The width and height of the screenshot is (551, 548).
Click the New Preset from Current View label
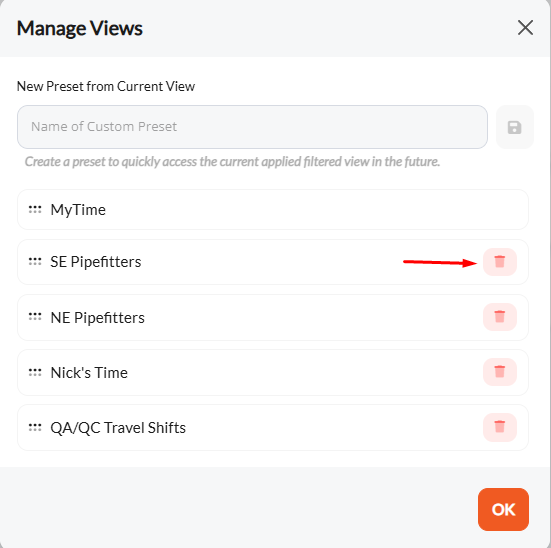coord(106,86)
